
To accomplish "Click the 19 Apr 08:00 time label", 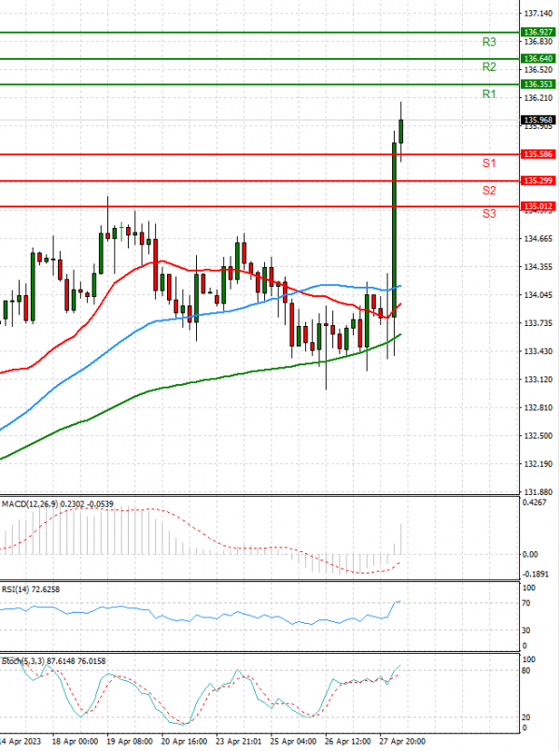I will click(130, 742).
